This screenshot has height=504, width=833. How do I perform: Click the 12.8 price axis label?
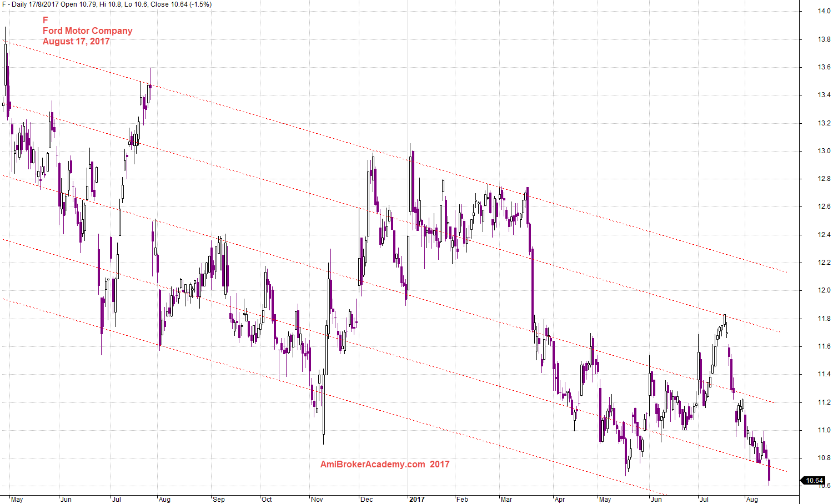coord(824,179)
